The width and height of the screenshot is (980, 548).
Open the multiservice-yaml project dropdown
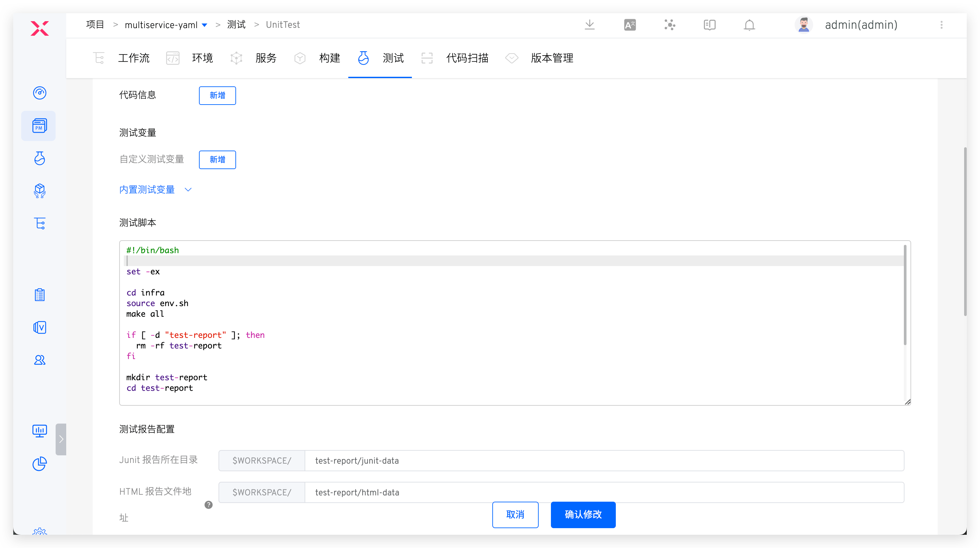click(204, 25)
